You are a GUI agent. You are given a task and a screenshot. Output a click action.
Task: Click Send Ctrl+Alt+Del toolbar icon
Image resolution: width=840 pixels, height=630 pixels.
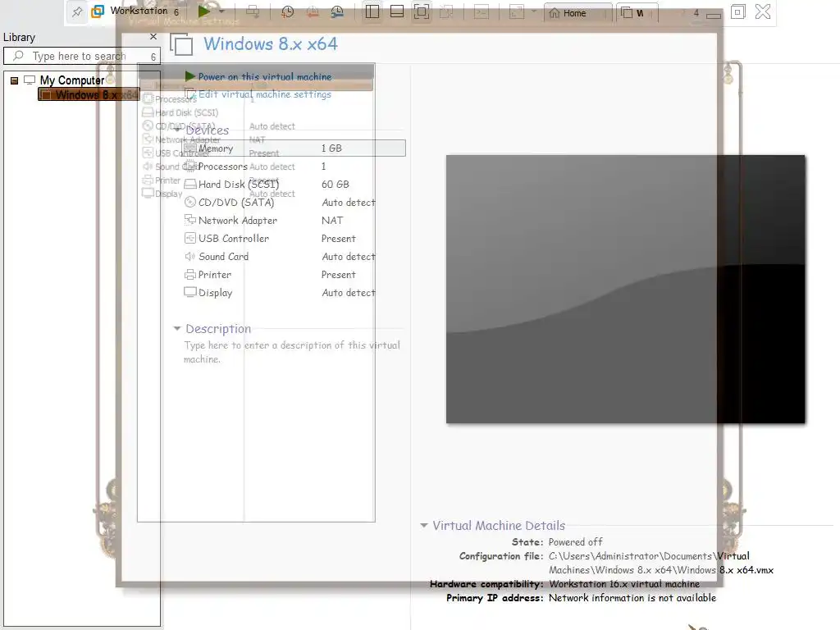tap(253, 11)
